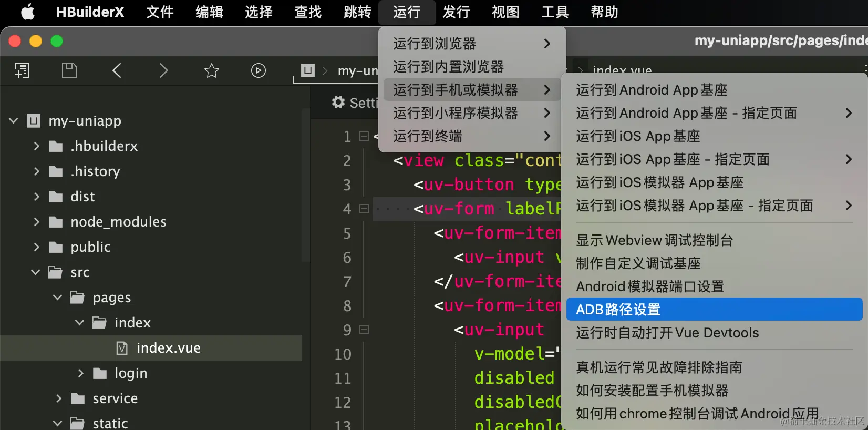
Task: Click the save file toolbar icon
Action: (x=69, y=70)
